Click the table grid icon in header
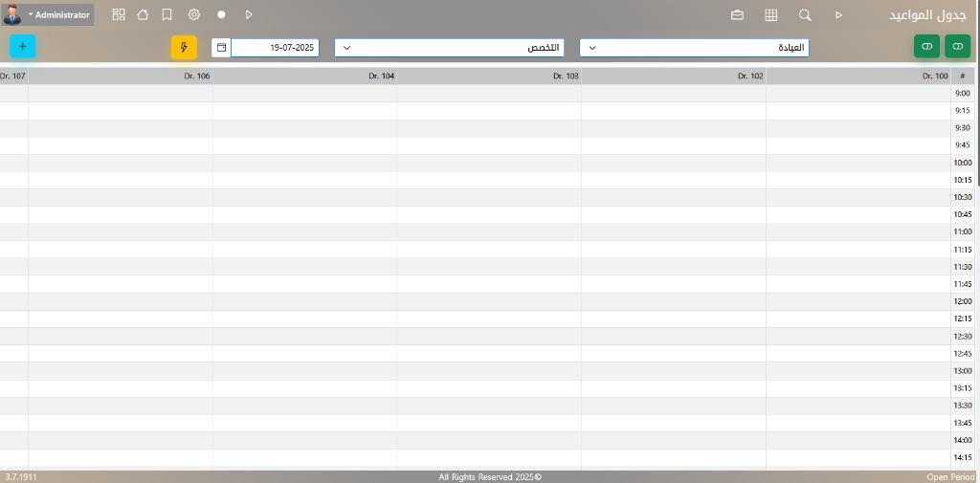 (770, 15)
